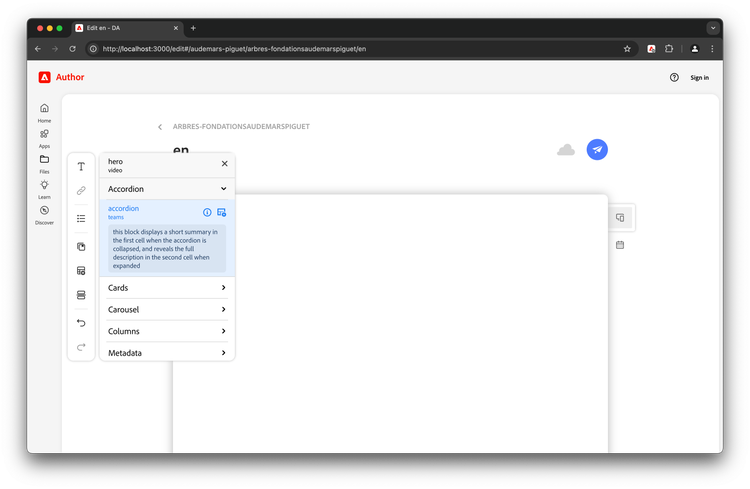Click the Adobe extension icon in toolbar
The image size is (750, 489).
(x=651, y=49)
